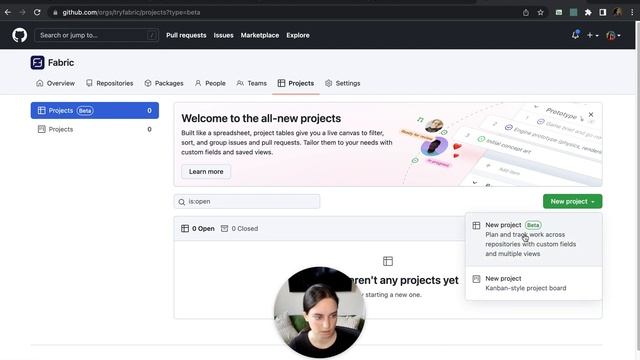The height and width of the screenshot is (360, 640).
Task: Switch to the Repositories tab
Action: pos(109,83)
